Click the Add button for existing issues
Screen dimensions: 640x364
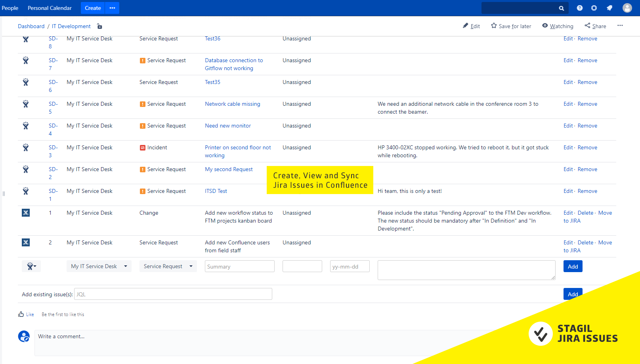click(573, 294)
